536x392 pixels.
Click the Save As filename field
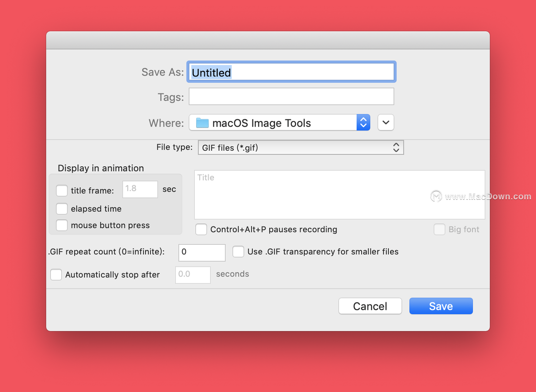291,72
